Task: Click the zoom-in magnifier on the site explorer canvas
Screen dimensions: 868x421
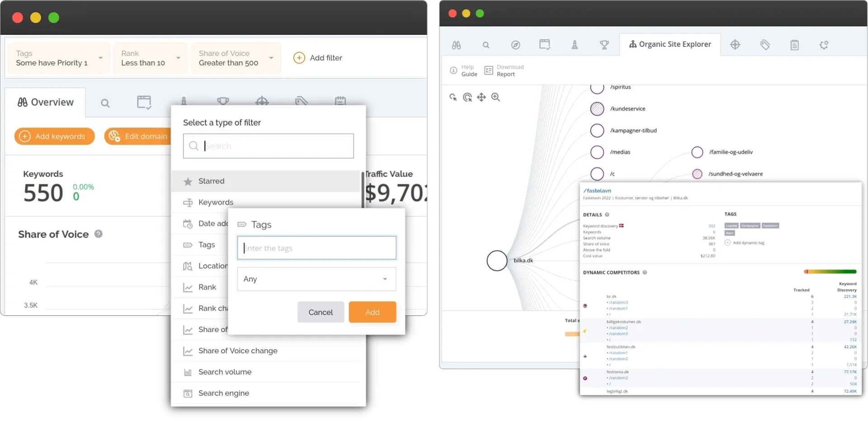Action: [496, 97]
